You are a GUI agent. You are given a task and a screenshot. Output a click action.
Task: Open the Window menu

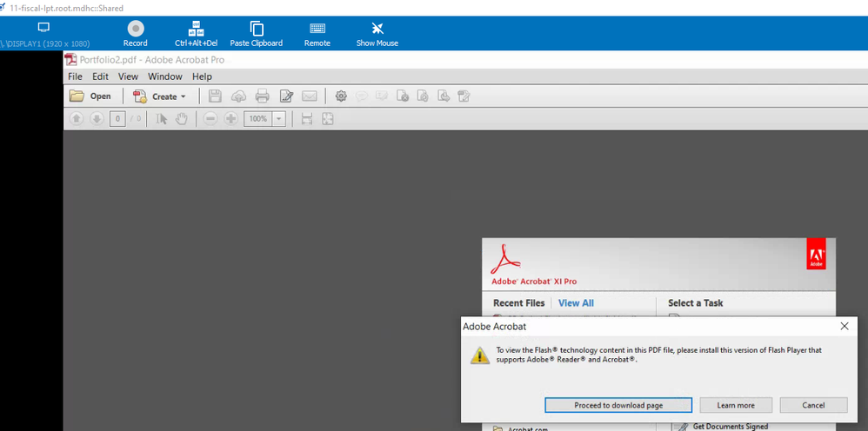pyautogui.click(x=165, y=76)
